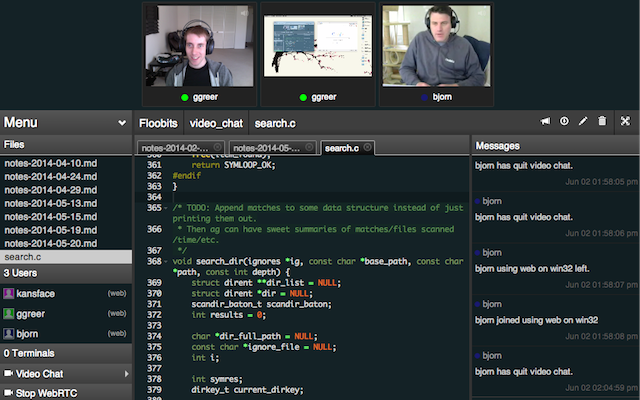Viewport: 640px width, 400px height.
Task: Close the notes-2014-02 editor tab
Action: pos(218,147)
